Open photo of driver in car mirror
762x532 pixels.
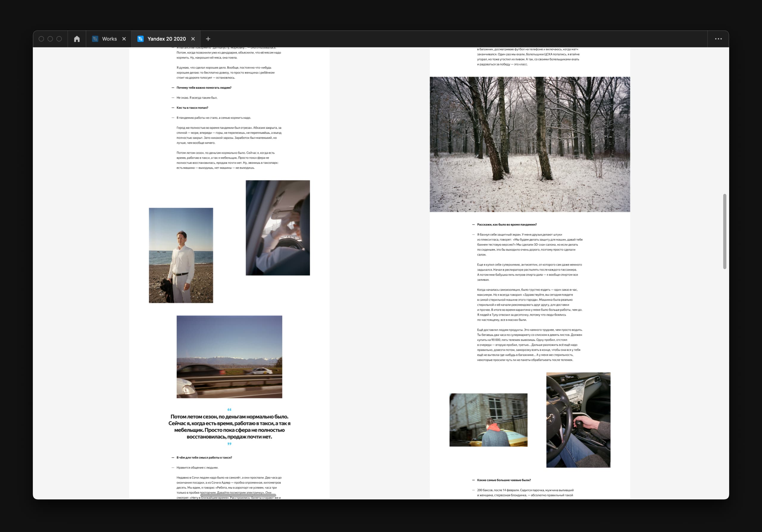278,228
